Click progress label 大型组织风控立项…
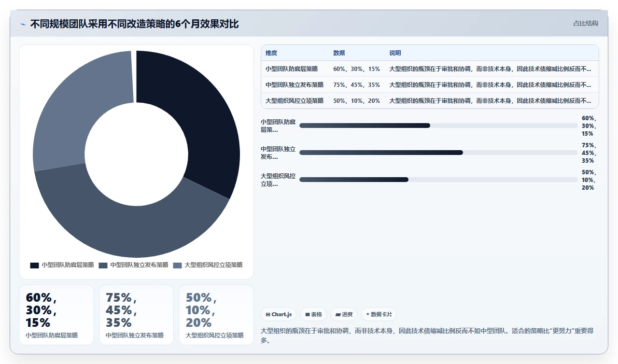The width and height of the screenshot is (618, 364). coord(278,180)
